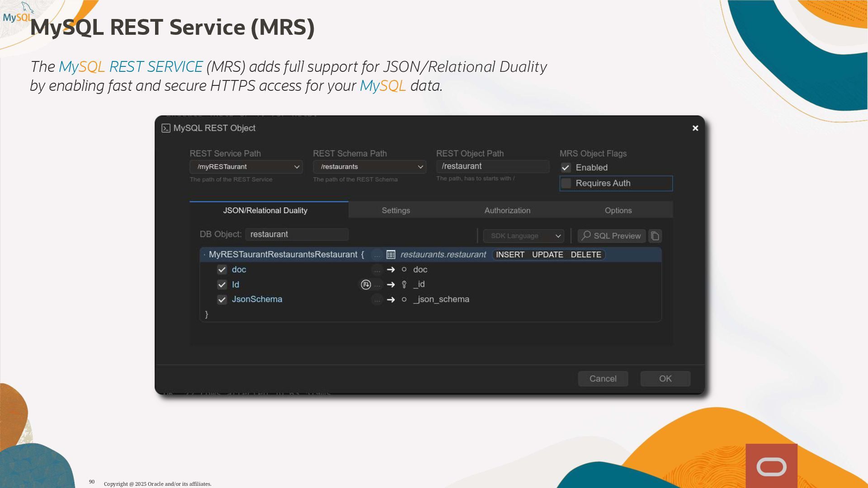
Task: Click the SQL Preview button
Action: pyautogui.click(x=611, y=236)
